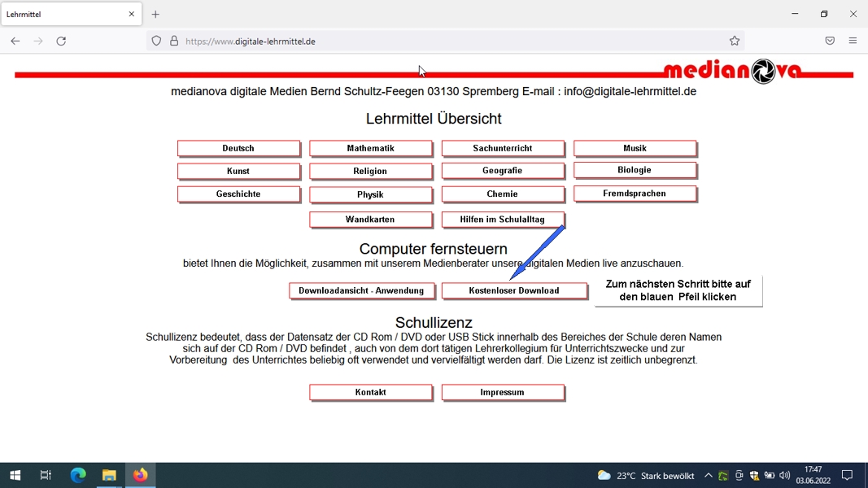Image resolution: width=868 pixels, height=488 pixels.
Task: Open the Fremdsprachen category
Action: point(635,194)
